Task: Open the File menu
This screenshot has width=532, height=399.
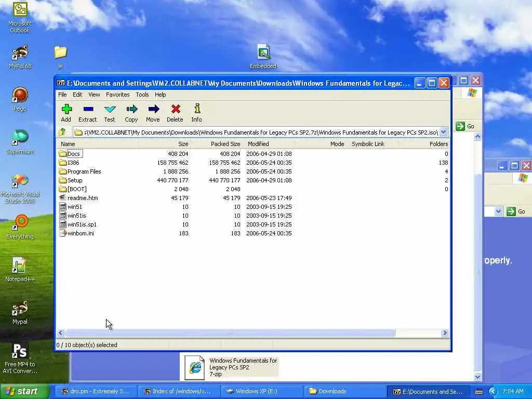Action: pyautogui.click(x=62, y=95)
